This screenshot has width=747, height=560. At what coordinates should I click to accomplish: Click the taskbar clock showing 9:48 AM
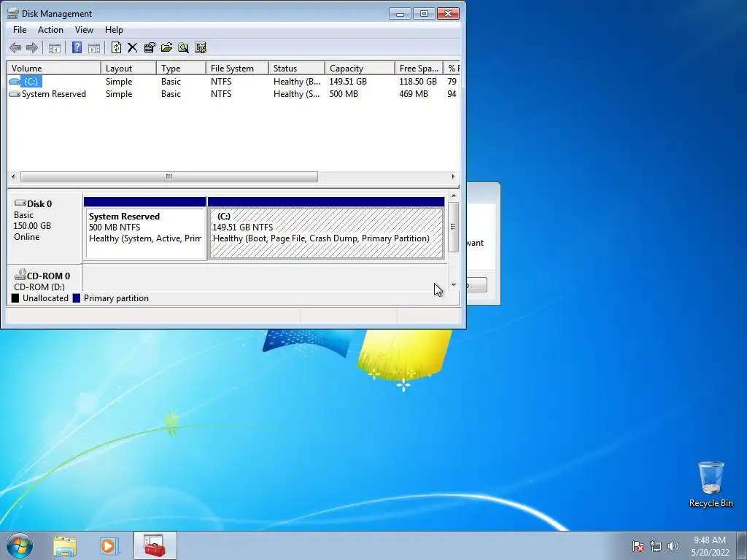(x=710, y=546)
